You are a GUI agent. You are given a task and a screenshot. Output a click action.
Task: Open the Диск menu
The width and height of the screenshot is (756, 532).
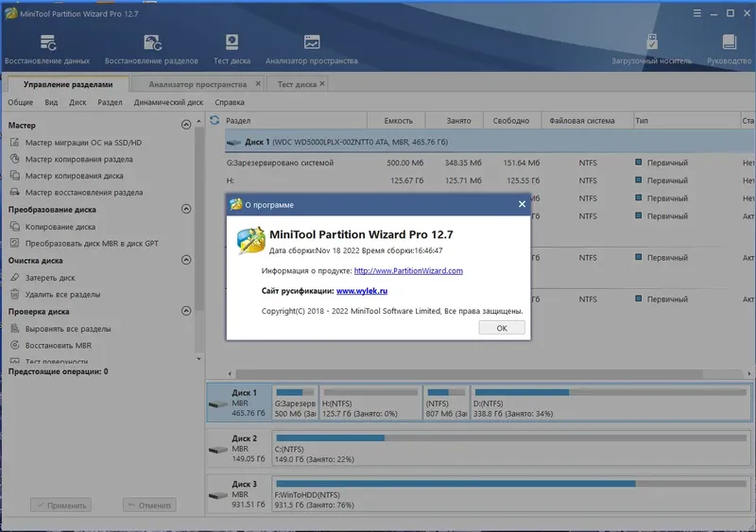[x=77, y=102]
